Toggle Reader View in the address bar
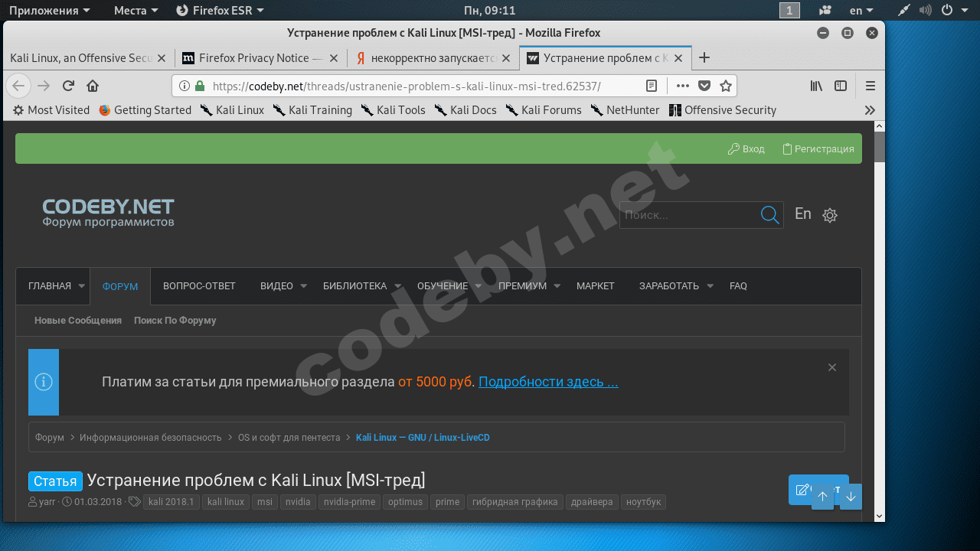This screenshot has height=551, width=980. tap(651, 86)
